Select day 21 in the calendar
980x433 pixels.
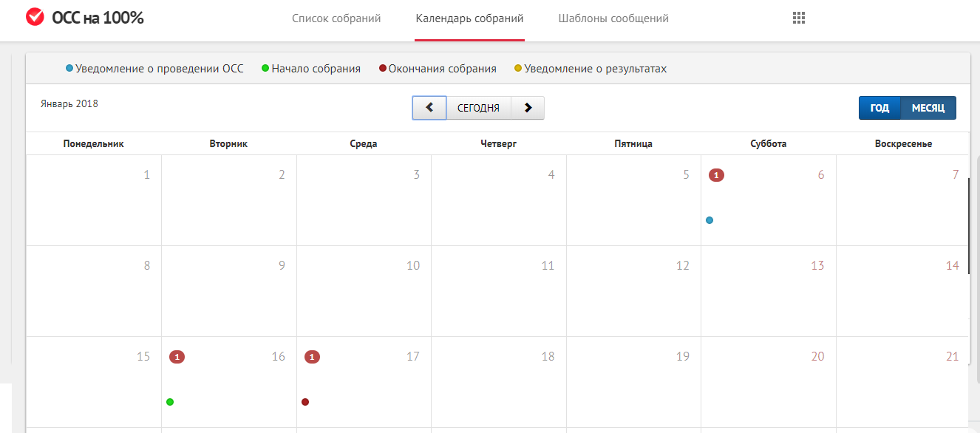point(953,357)
